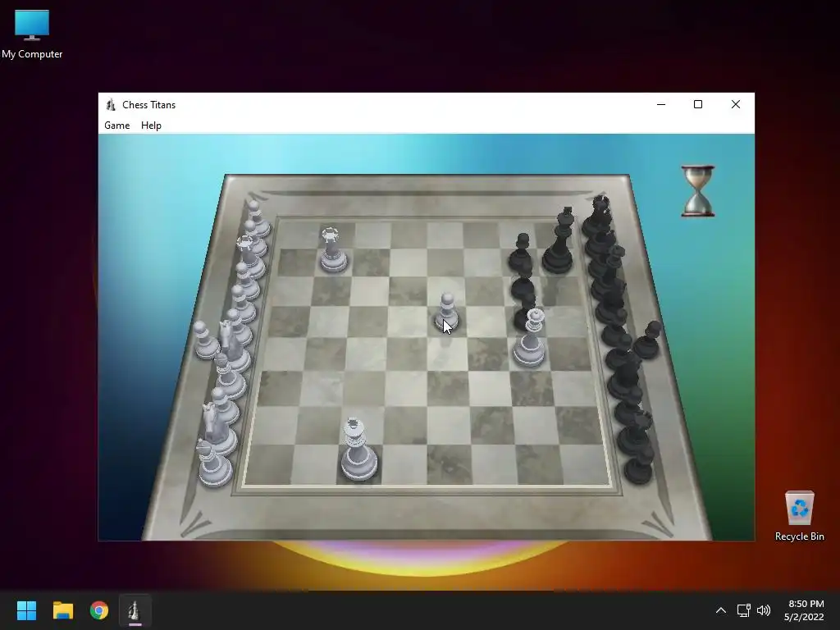Expand the hidden system tray icons chevron
This screenshot has height=630, width=840.
pos(721,610)
